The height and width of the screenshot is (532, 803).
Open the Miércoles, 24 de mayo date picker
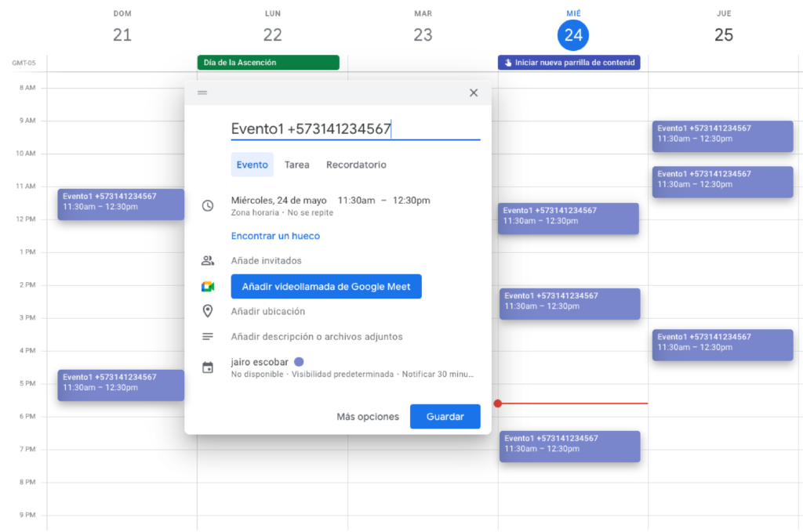[278, 201]
